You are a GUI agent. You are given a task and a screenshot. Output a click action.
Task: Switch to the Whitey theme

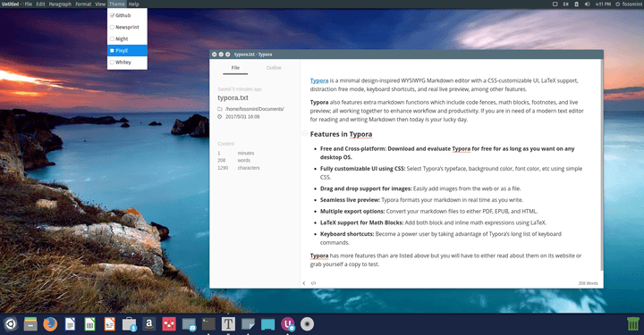127,63
